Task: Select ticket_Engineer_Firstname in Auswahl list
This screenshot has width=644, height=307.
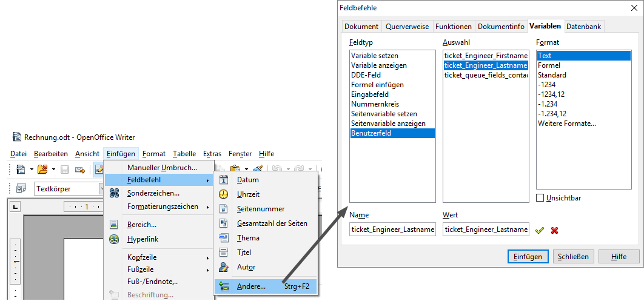Action: click(485, 56)
